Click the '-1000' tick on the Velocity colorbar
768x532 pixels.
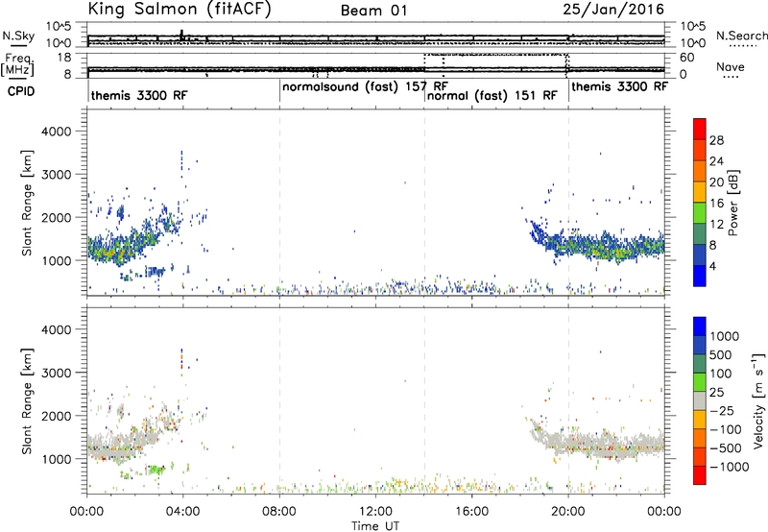[729, 467]
